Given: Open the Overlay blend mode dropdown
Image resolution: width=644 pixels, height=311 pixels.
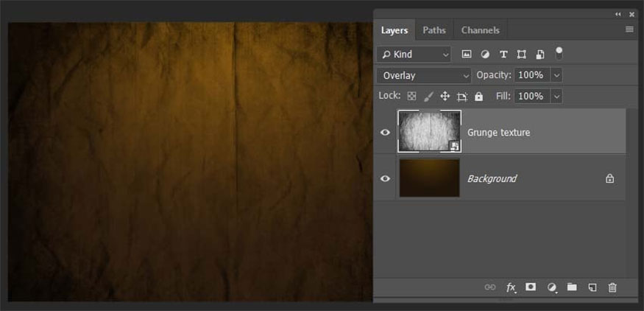Looking at the screenshot, I should [424, 75].
